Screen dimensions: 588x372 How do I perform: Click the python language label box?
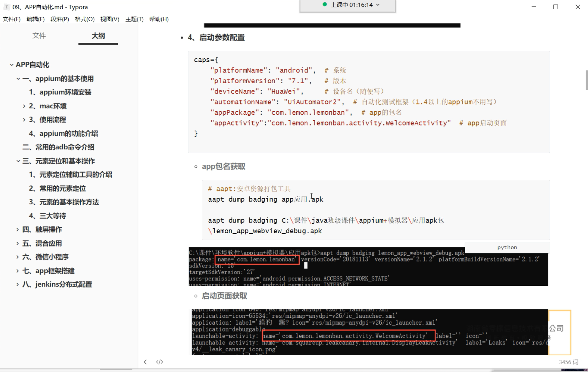click(x=507, y=247)
